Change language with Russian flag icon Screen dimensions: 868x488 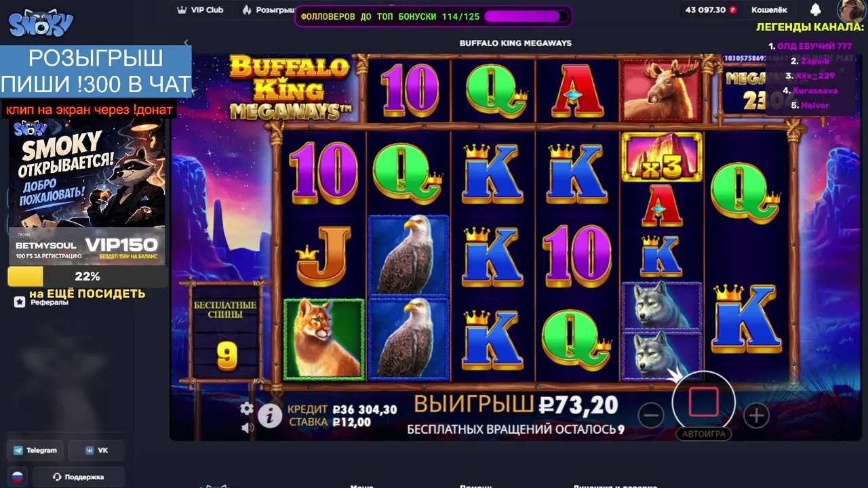point(18,476)
